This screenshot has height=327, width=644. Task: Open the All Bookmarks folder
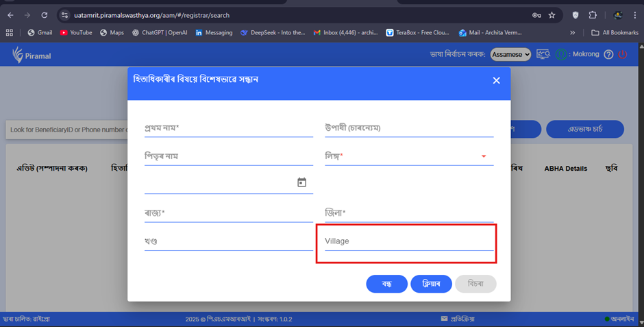615,32
